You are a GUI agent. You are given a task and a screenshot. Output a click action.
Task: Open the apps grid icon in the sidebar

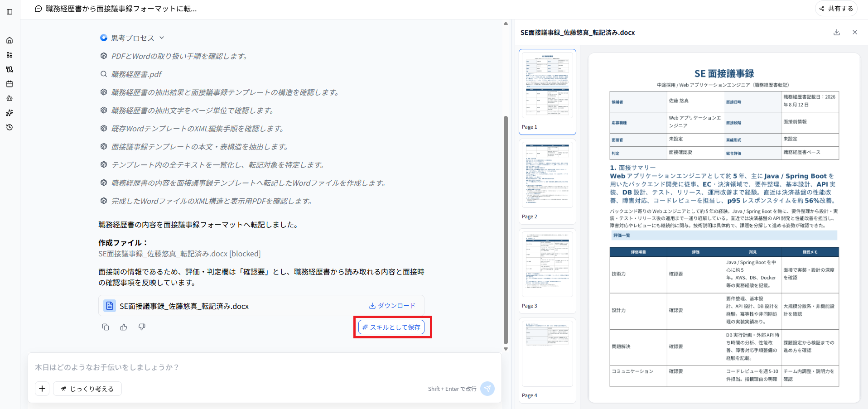pos(10,55)
